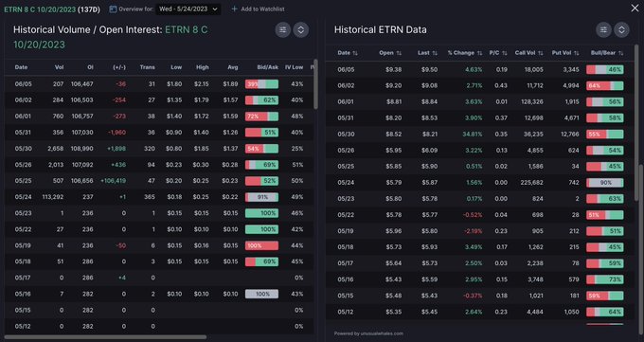Click the horizontal scrollbar under the volume table
This screenshot has height=342, width=644.
tap(105, 337)
